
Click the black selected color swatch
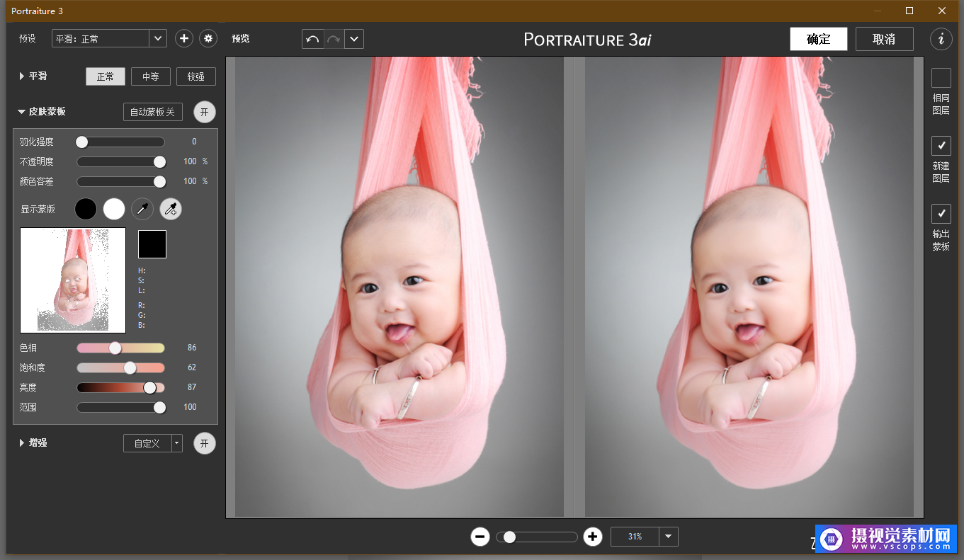152,244
